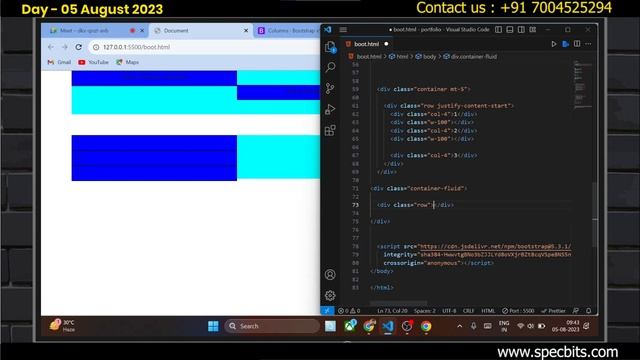This screenshot has height=360, width=640.
Task: Click the Prettier status bar item
Action: 553,311
